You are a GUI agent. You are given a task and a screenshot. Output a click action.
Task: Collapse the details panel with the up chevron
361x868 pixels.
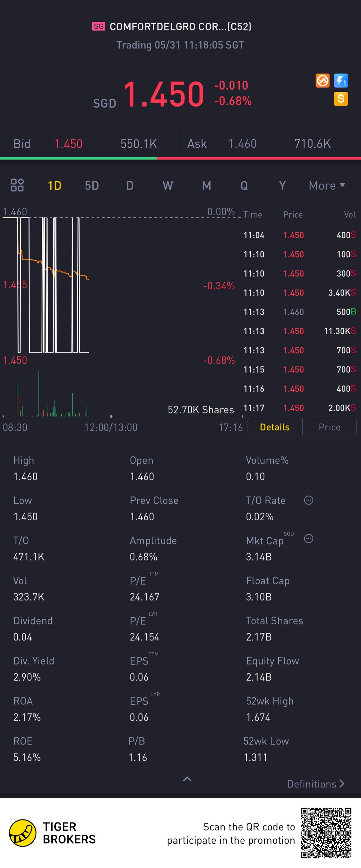187,779
